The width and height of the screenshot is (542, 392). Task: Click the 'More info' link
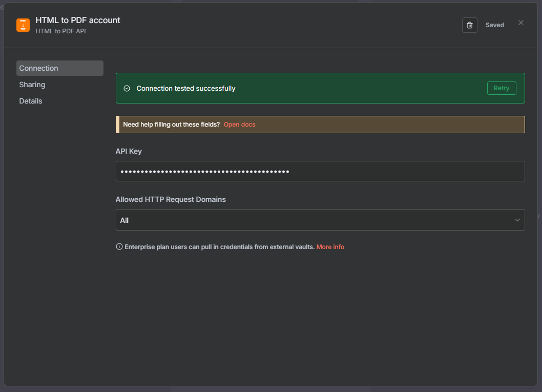330,247
